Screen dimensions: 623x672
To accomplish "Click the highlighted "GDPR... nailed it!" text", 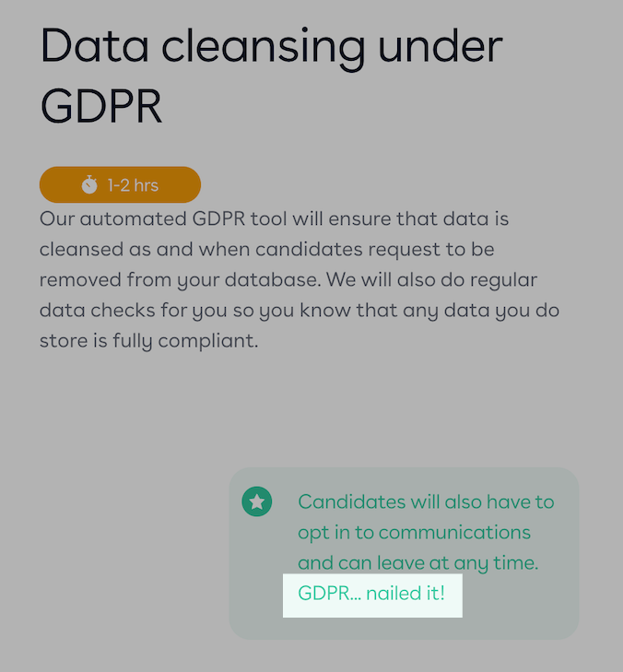I will pos(371,594).
